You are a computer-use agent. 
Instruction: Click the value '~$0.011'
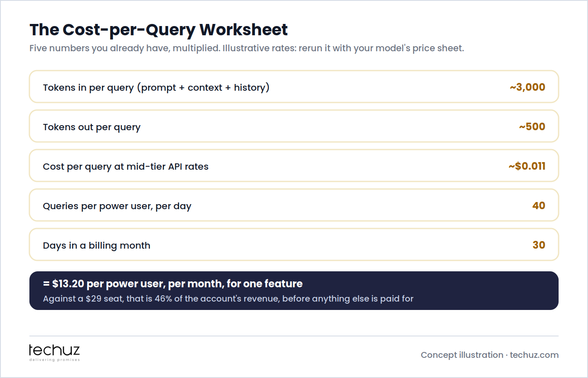[527, 166]
